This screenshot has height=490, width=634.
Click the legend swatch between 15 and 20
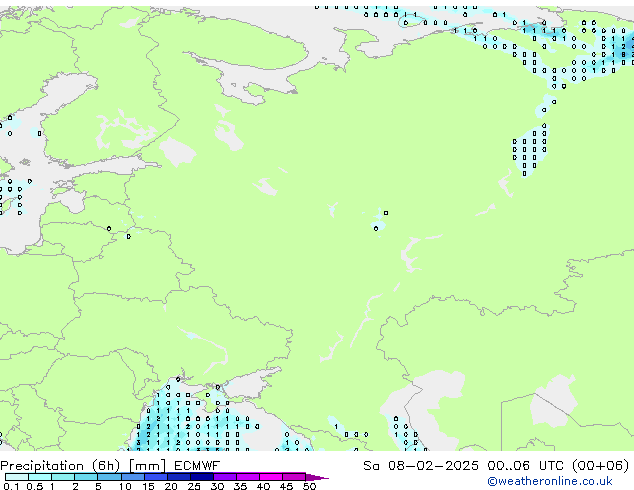pyautogui.click(x=156, y=477)
